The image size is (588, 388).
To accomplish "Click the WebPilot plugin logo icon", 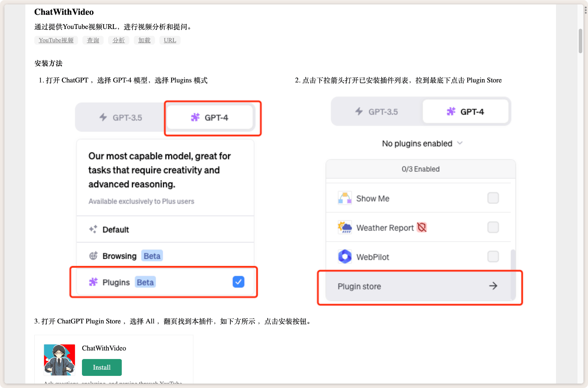I will [x=345, y=257].
